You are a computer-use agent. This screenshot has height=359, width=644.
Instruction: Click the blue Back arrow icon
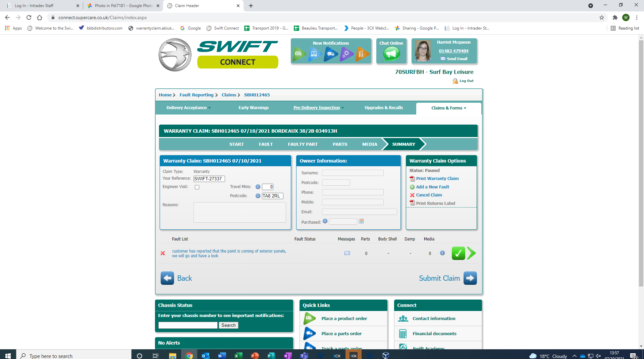(167, 278)
